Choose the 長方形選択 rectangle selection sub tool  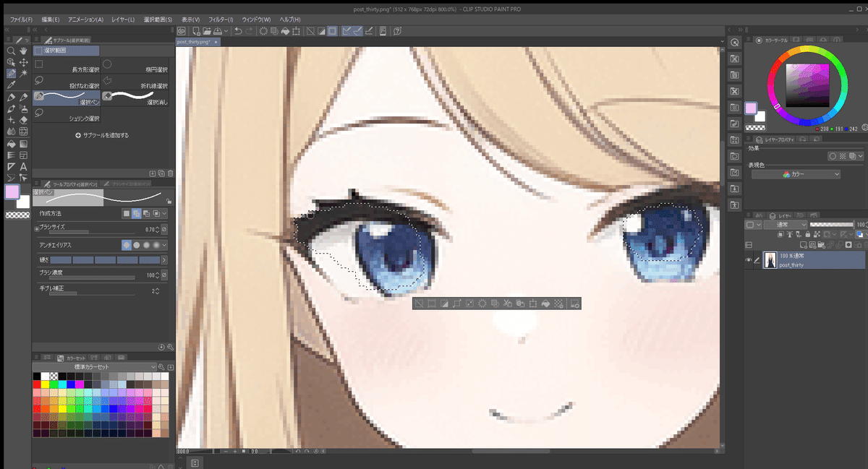pyautogui.click(x=67, y=66)
